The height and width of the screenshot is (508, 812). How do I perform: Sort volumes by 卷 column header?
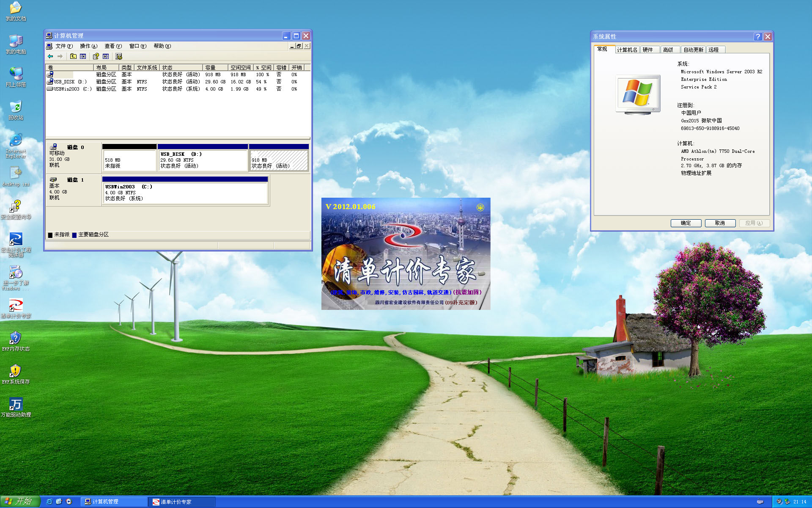[69, 68]
